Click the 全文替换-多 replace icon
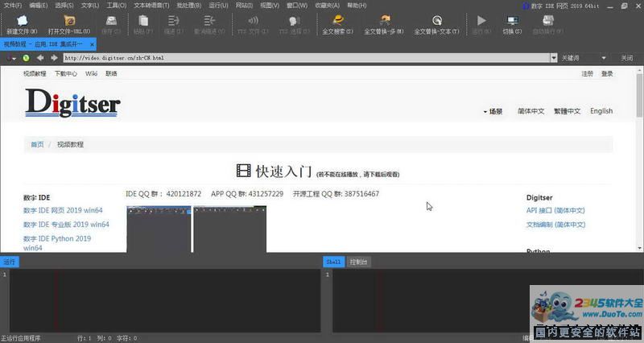The image size is (644, 343). point(385,21)
